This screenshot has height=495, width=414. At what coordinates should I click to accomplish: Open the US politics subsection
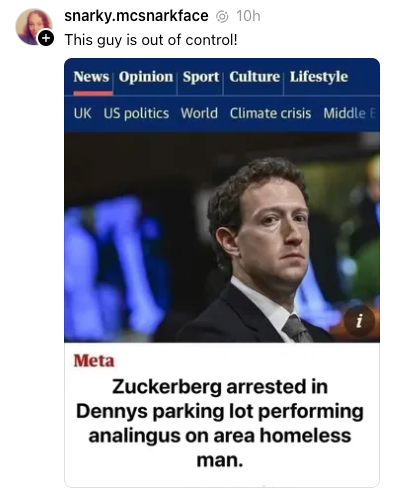136,114
